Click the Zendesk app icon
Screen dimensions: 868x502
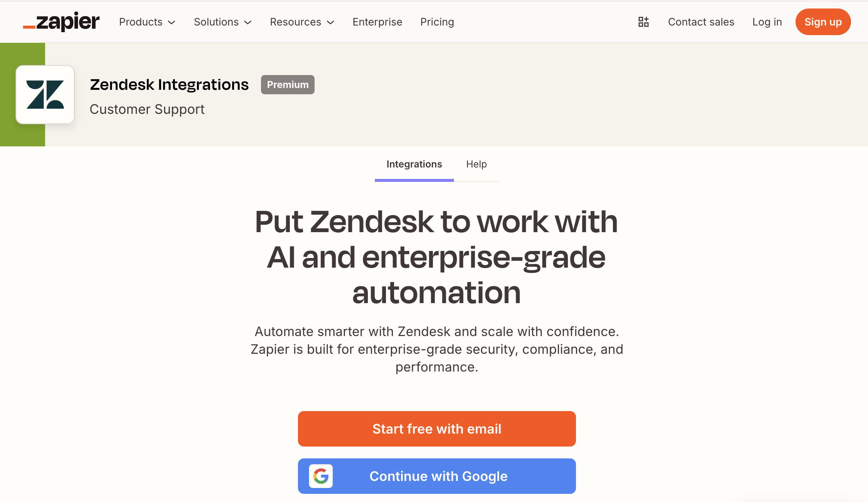[45, 95]
